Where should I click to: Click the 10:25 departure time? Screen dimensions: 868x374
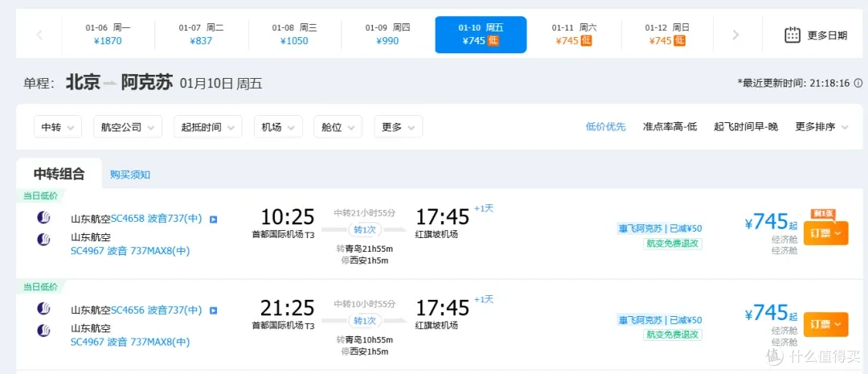pyautogui.click(x=287, y=216)
